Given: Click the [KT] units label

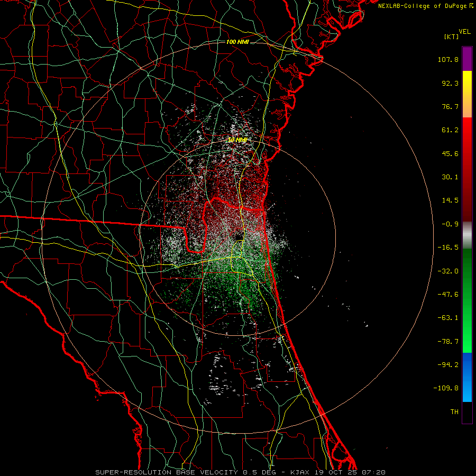Looking at the screenshot, I should (x=451, y=36).
